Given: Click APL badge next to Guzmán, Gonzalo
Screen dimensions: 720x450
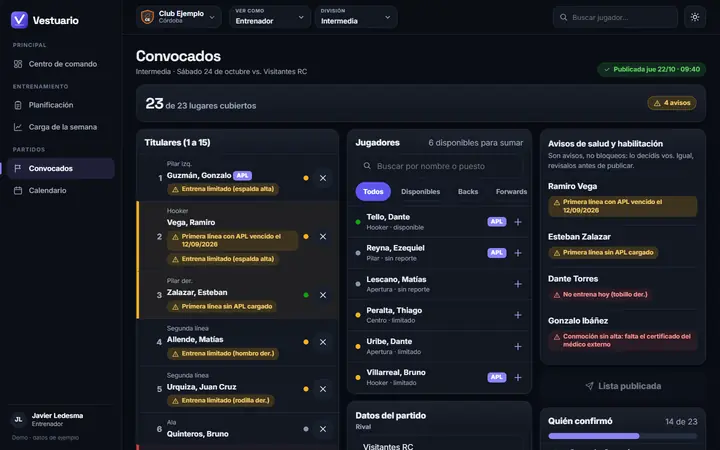Looking at the screenshot, I should [242, 175].
